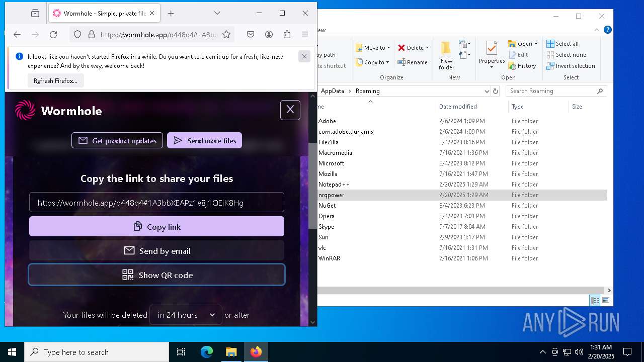Viewport: 644px width, 362px height.
Task: Click the taskbar Task View icon
Action: [x=181, y=352]
